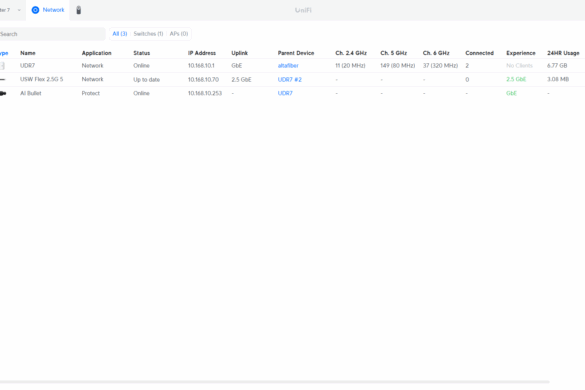Open AI Bullet's UDR7 parent link

tap(285, 93)
